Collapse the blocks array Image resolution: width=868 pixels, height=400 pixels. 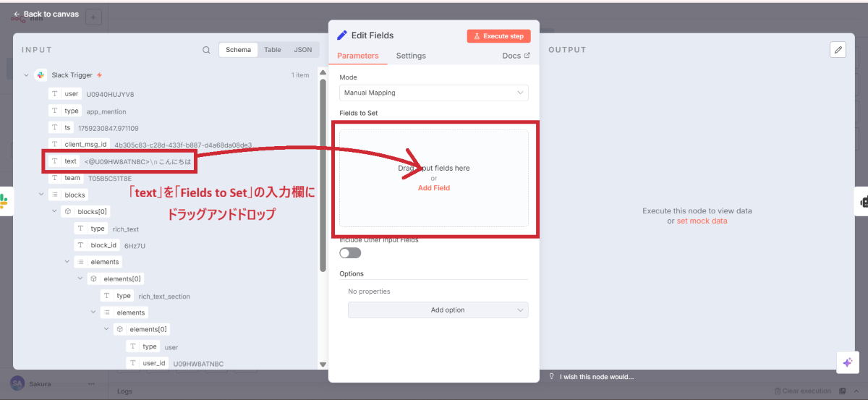pos(41,195)
